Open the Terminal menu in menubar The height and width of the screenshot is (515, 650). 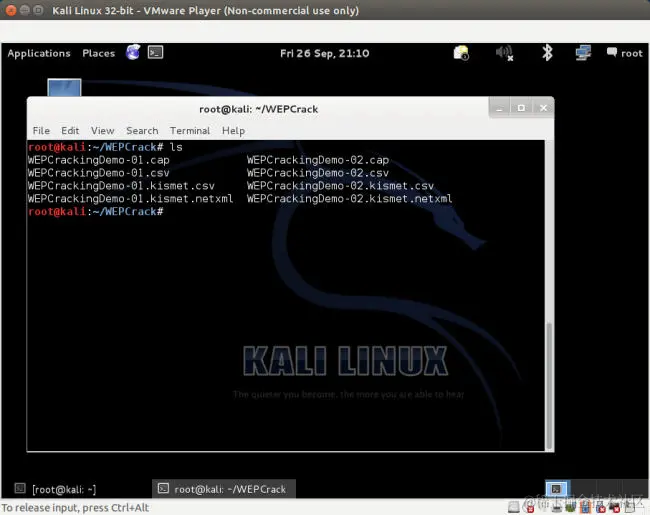190,131
